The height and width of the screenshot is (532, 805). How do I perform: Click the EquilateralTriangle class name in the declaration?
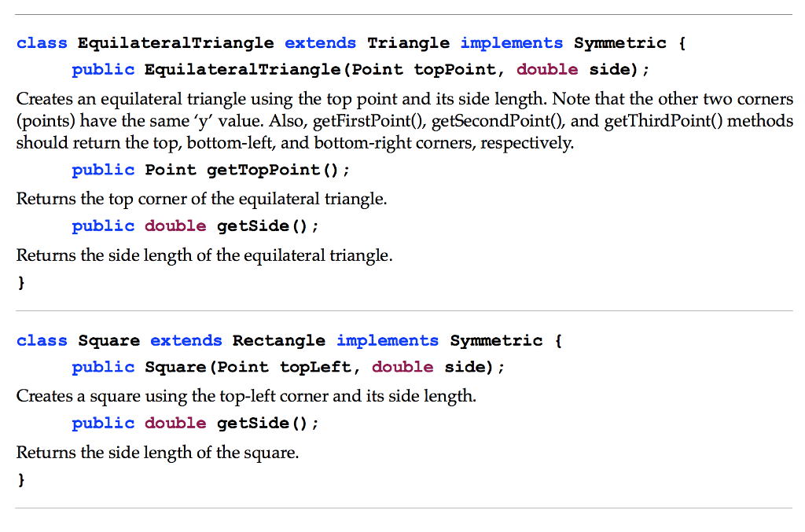coord(176,43)
